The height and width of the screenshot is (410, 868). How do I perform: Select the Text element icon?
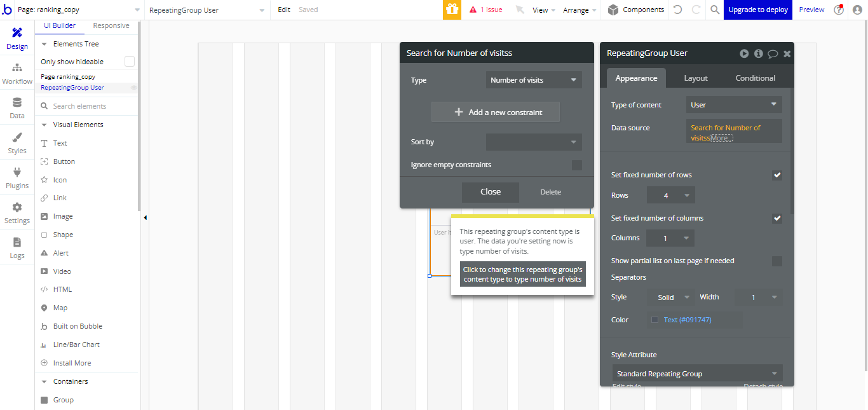[44, 144]
